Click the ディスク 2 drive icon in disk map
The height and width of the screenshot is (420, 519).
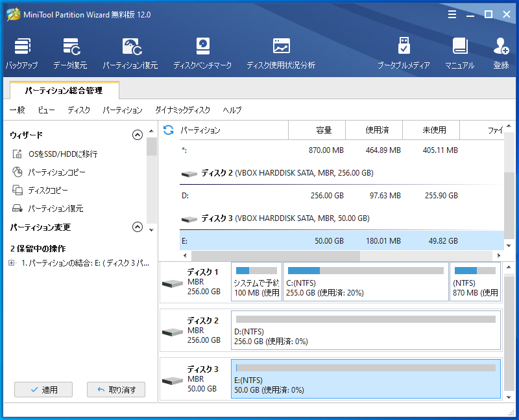(173, 332)
